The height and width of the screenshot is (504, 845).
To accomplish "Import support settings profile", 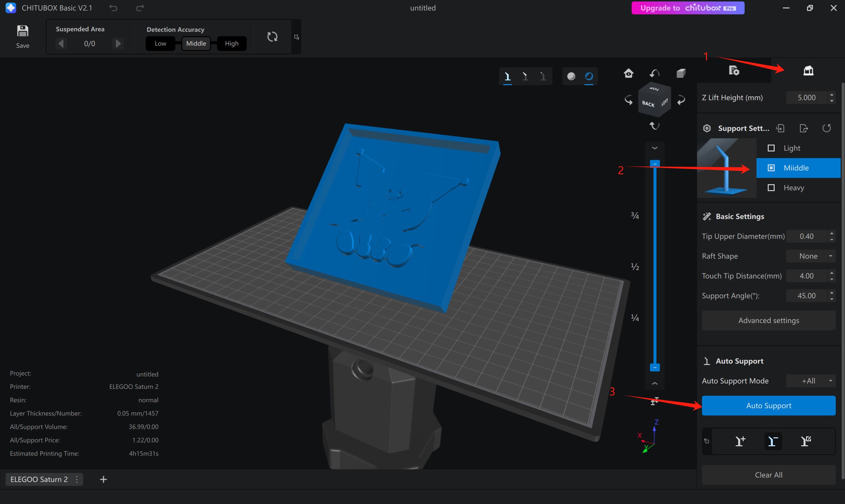I will click(x=780, y=128).
